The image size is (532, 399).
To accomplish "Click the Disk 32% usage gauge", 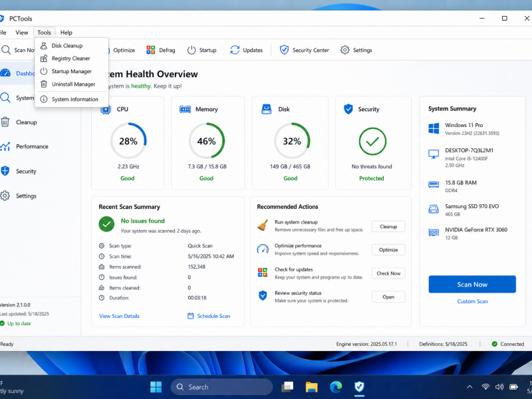I will (292, 141).
